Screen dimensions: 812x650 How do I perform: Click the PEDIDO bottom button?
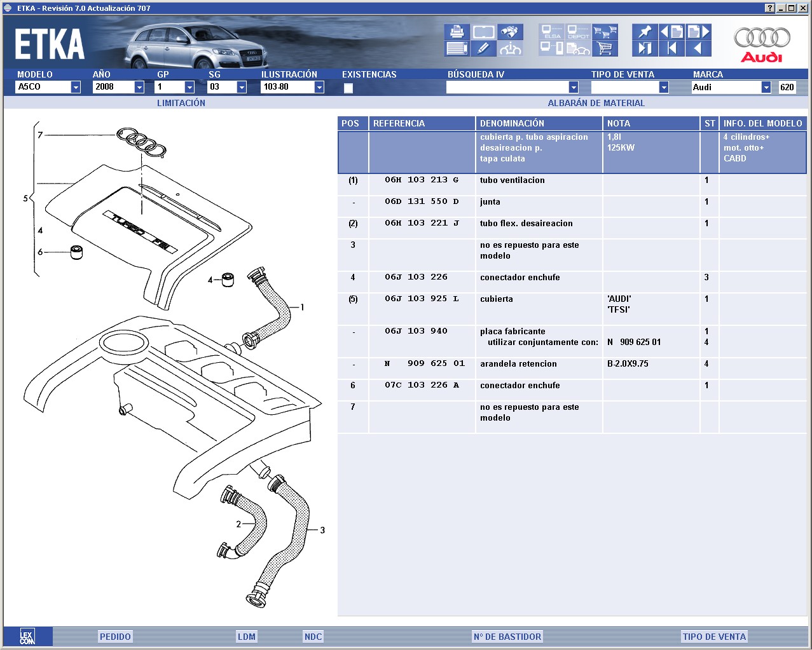coord(115,637)
